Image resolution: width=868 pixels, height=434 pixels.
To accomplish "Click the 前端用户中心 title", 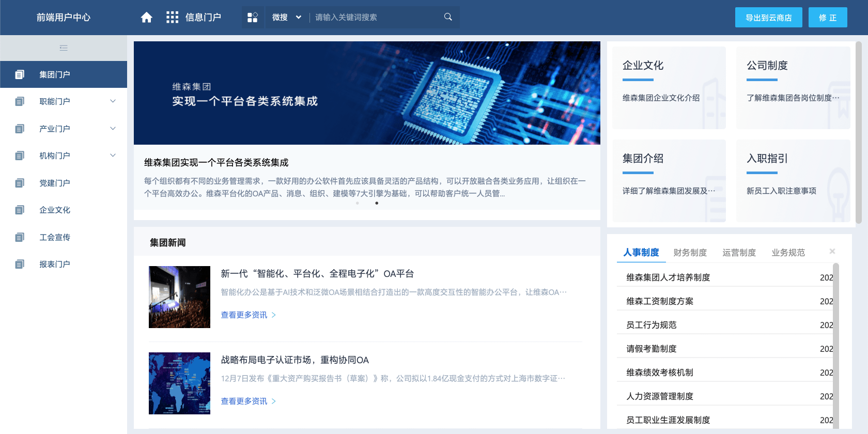I will click(64, 18).
